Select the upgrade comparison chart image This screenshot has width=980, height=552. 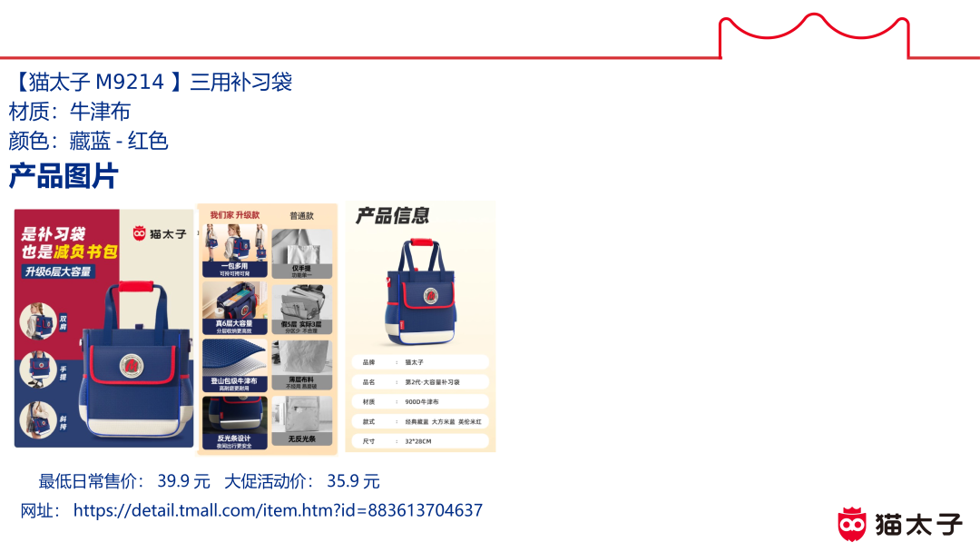pos(268,328)
